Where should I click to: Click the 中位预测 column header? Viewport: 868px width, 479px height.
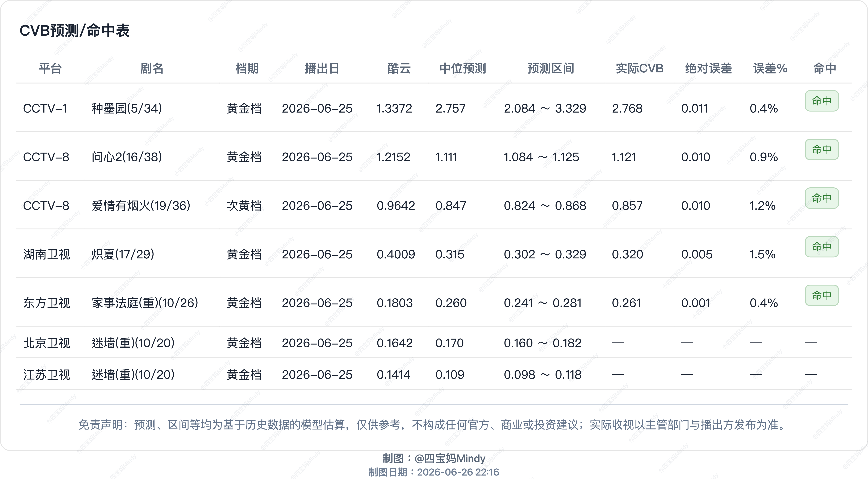pos(463,68)
